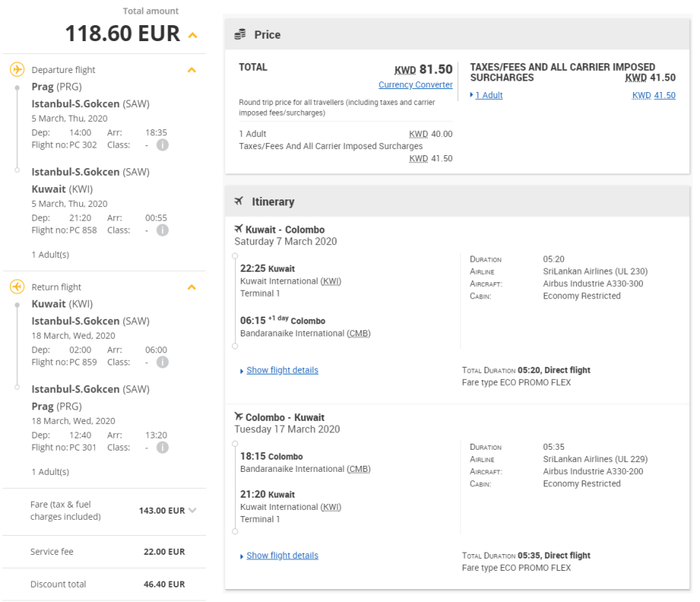This screenshot has width=700, height=602.
Task: Open the Currency Converter link
Action: tap(415, 84)
